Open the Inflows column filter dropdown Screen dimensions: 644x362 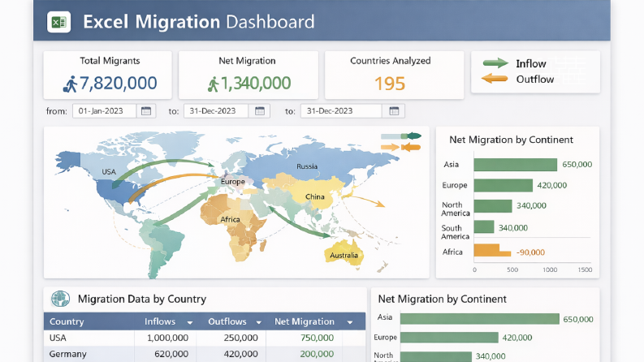[x=190, y=322]
